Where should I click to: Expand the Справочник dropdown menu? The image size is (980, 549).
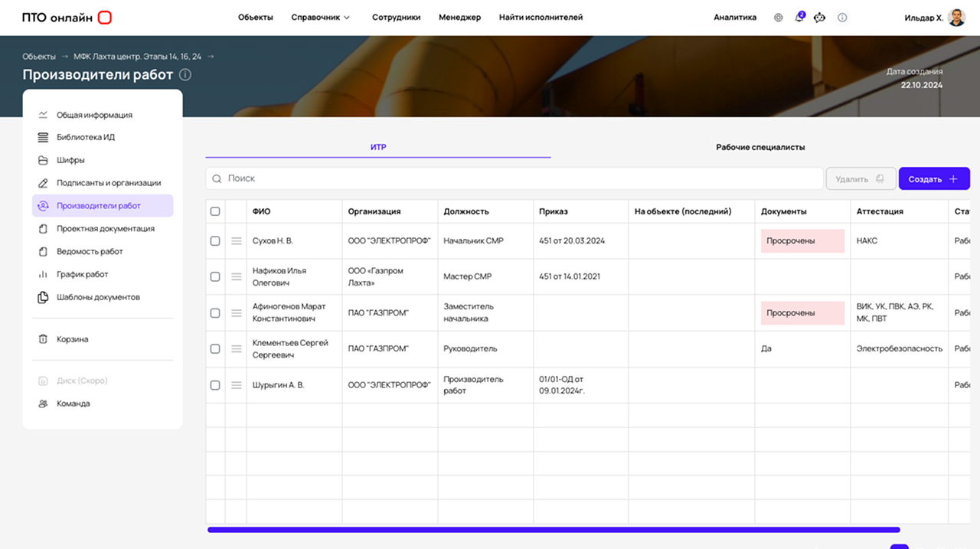[x=320, y=18]
